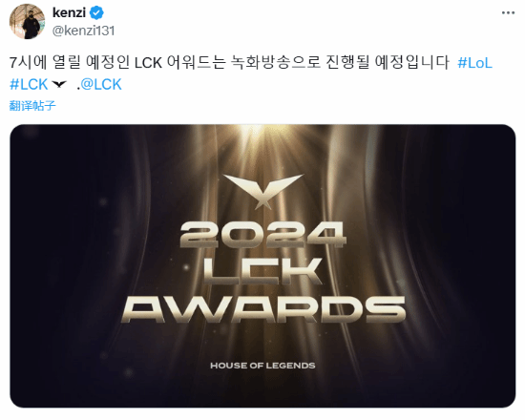Click the golden LCK wing logo in banner
This screenshot has height=420, width=525.
[x=263, y=191]
